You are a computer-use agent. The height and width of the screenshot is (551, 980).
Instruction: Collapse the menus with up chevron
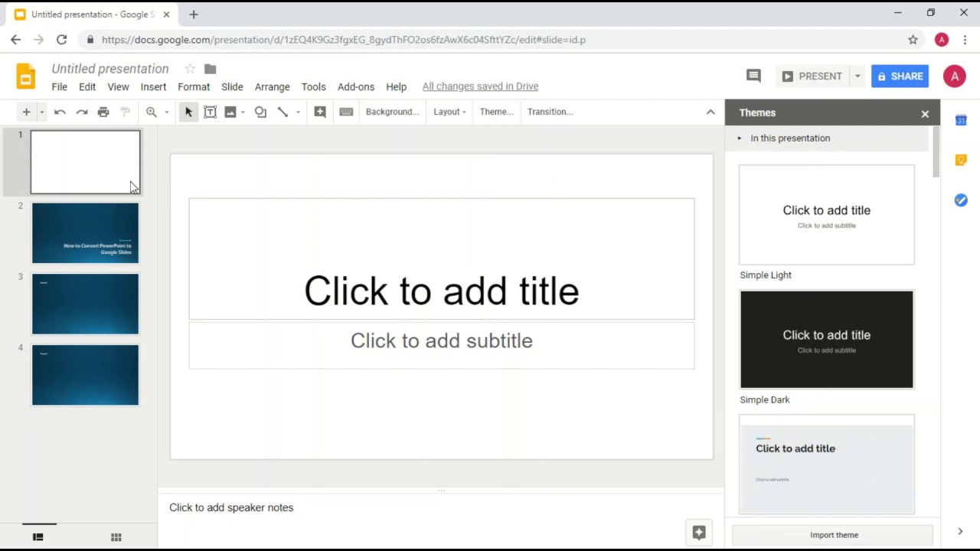pos(710,112)
